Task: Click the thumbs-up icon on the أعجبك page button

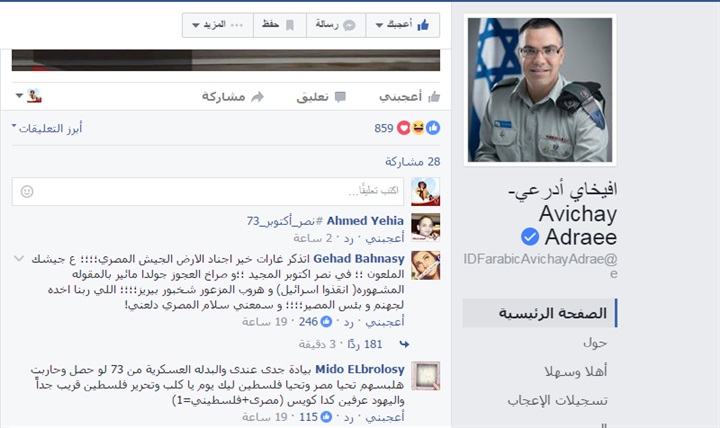Action: pyautogui.click(x=423, y=25)
